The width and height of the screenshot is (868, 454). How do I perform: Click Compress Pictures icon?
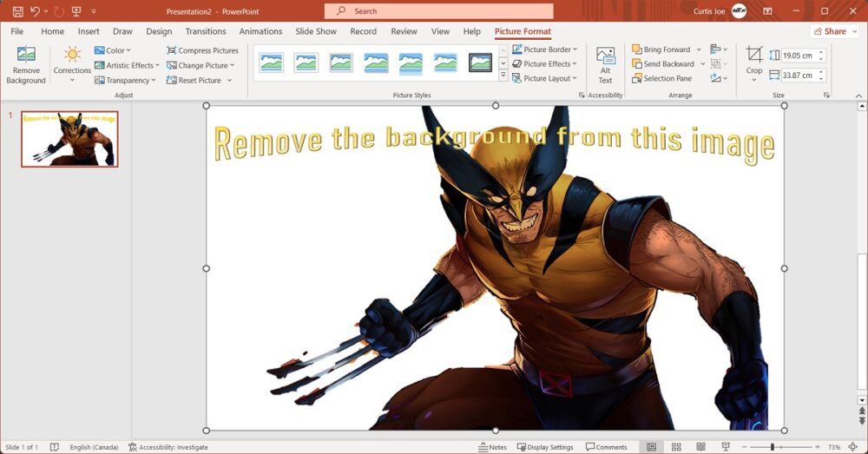coord(171,50)
